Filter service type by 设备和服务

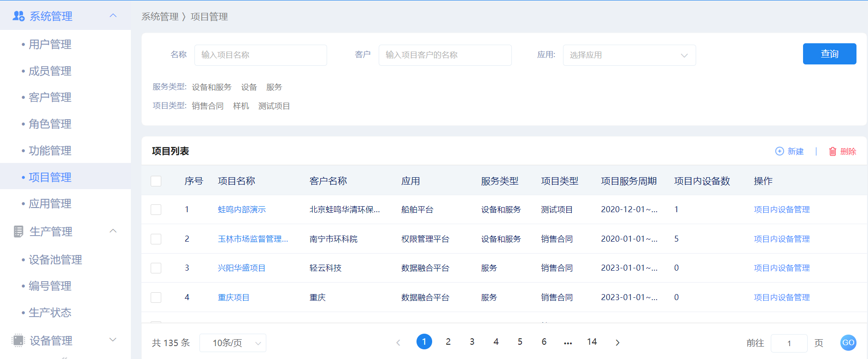211,87
